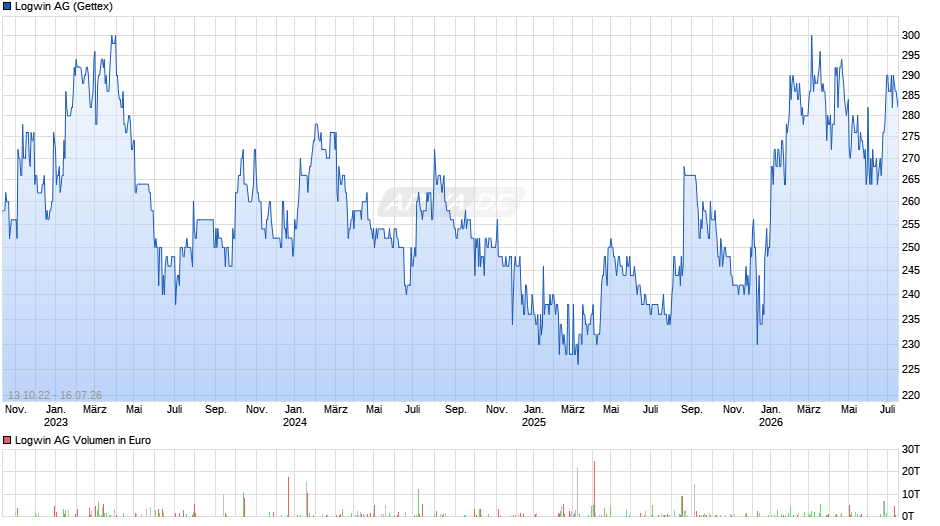This screenshot has width=940, height=526.
Task: Click the 'Jan. 2023' time axis label
Action: click(x=56, y=416)
